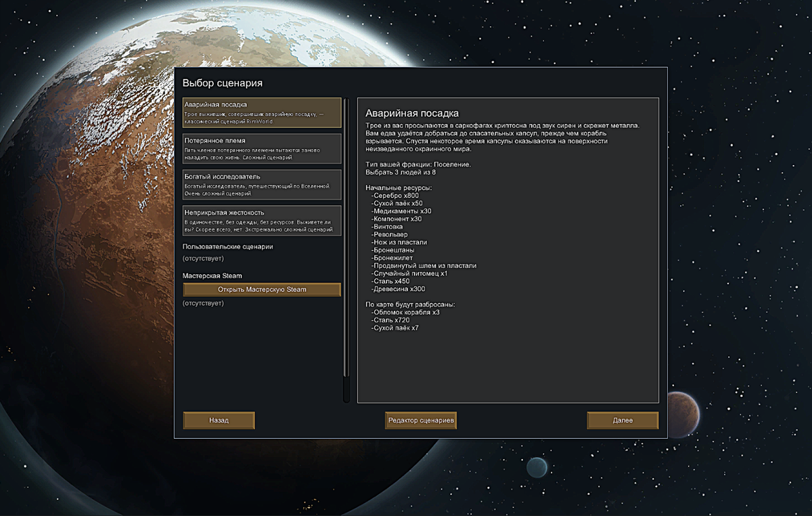
Task: Click the По карте будут разбросаны heading
Action: click(410, 305)
